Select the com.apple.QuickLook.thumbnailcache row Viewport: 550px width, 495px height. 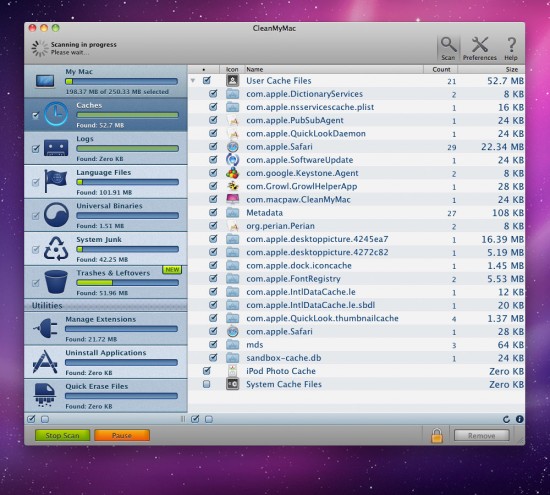356,319
